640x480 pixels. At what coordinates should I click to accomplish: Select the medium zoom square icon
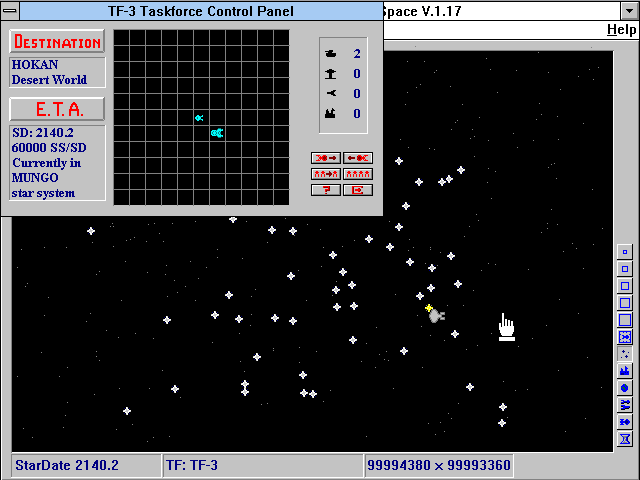(x=624, y=286)
